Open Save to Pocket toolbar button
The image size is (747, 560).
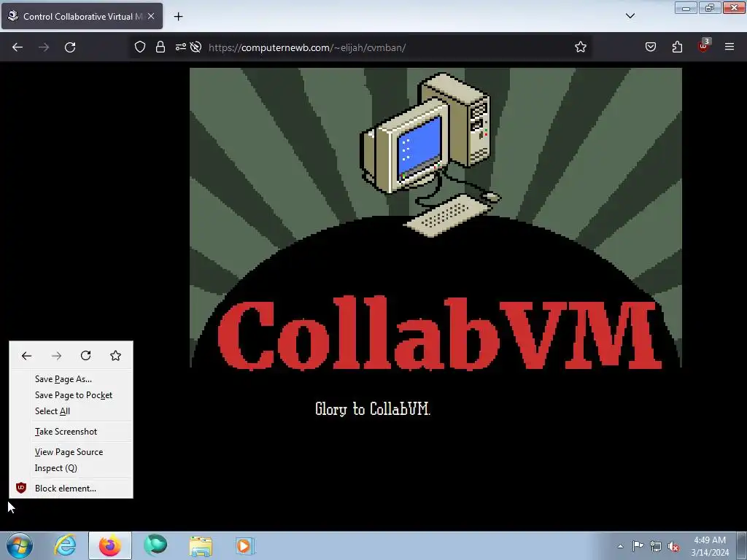pos(651,47)
